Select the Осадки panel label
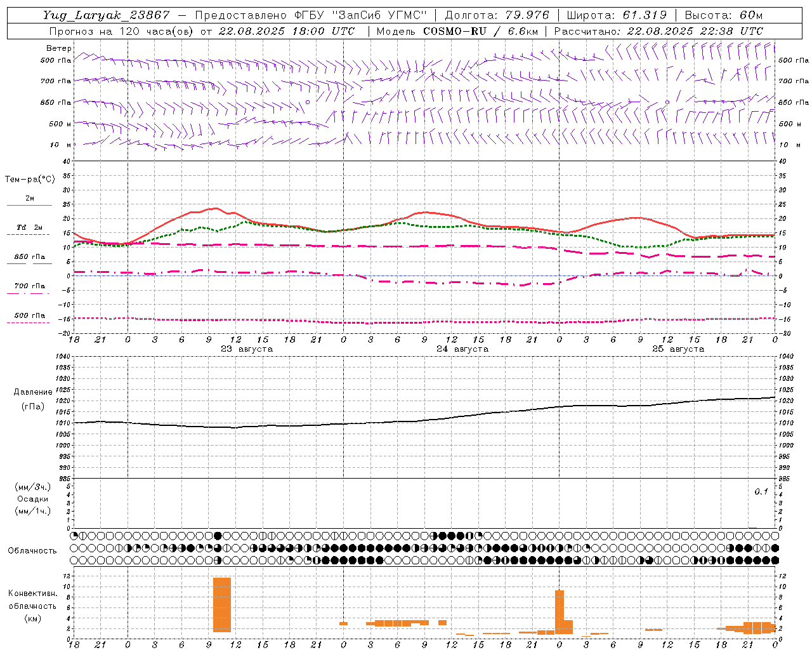The image size is (812, 650). click(x=33, y=499)
